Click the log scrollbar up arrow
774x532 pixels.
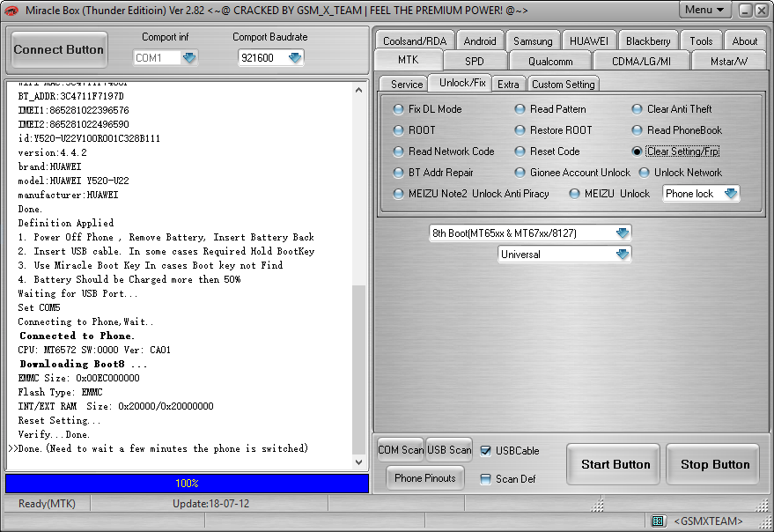point(359,90)
